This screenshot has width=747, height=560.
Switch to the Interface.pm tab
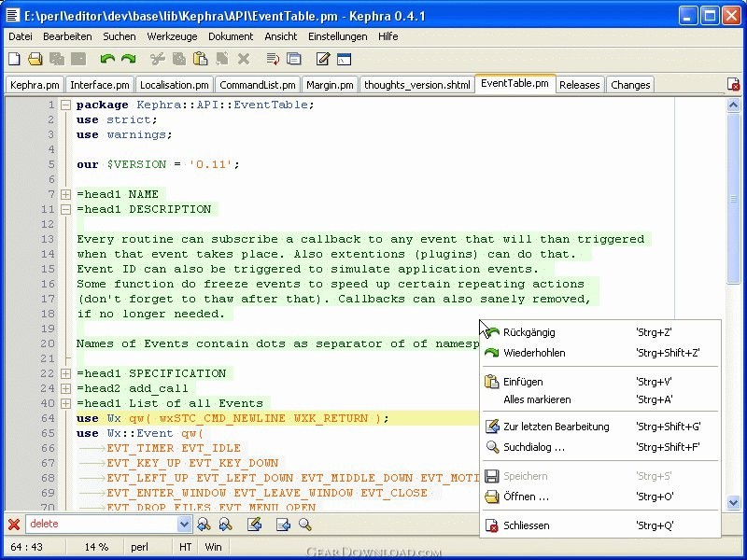pos(100,85)
